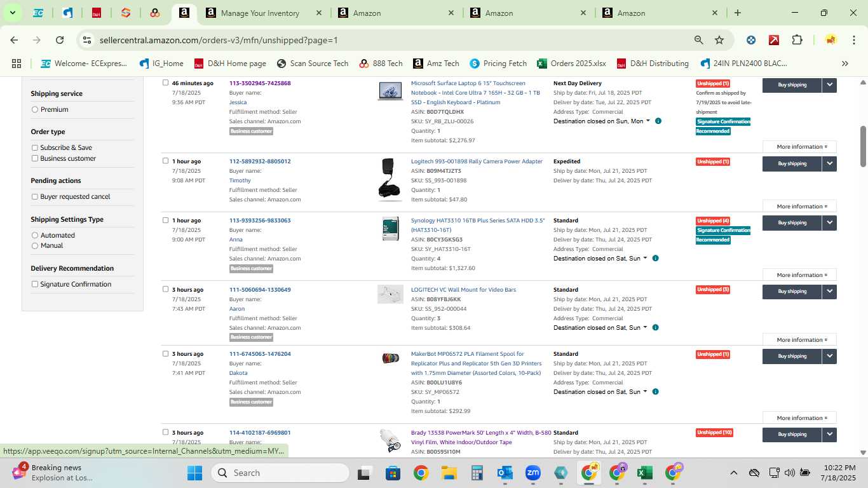868x488 pixels.
Task: Check the Business customer filter
Action: point(35,158)
